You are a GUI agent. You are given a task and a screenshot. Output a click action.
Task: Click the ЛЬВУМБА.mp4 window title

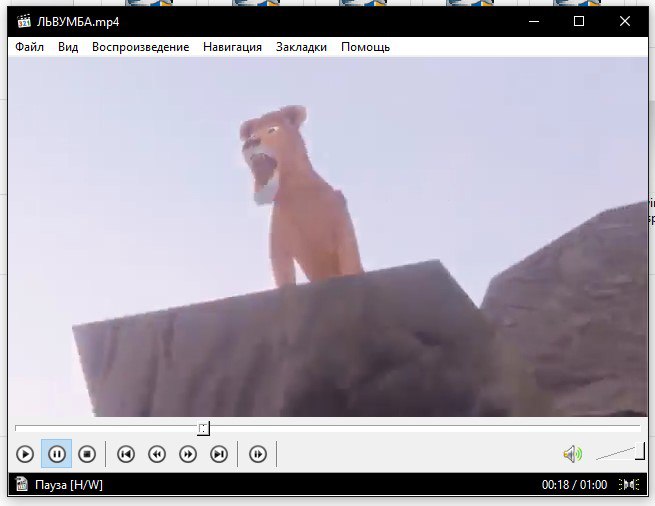tap(78, 21)
